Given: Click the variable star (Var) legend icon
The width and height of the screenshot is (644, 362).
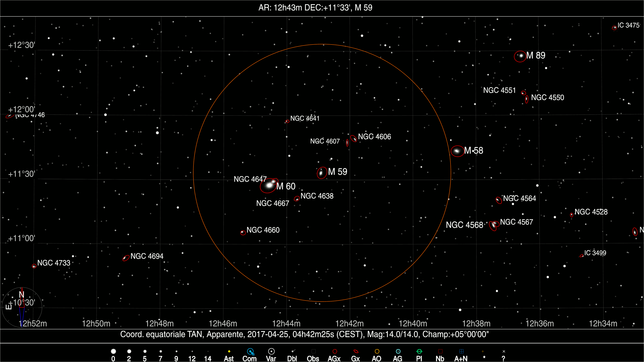Looking at the screenshot, I should tap(271, 351).
